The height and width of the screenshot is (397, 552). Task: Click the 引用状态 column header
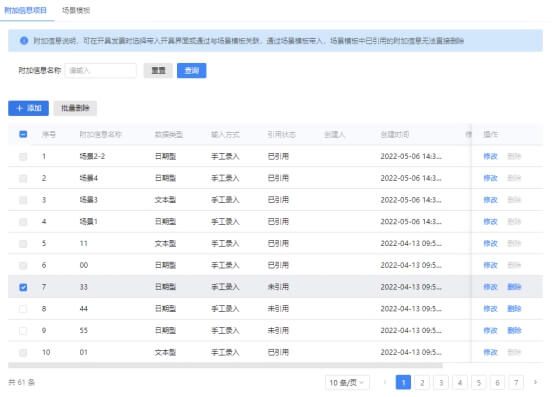tap(282, 134)
